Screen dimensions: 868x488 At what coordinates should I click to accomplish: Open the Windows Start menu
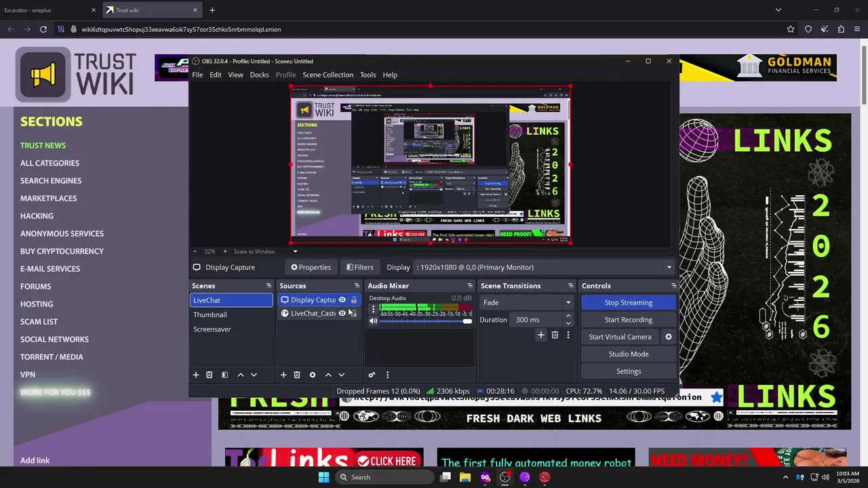point(324,477)
